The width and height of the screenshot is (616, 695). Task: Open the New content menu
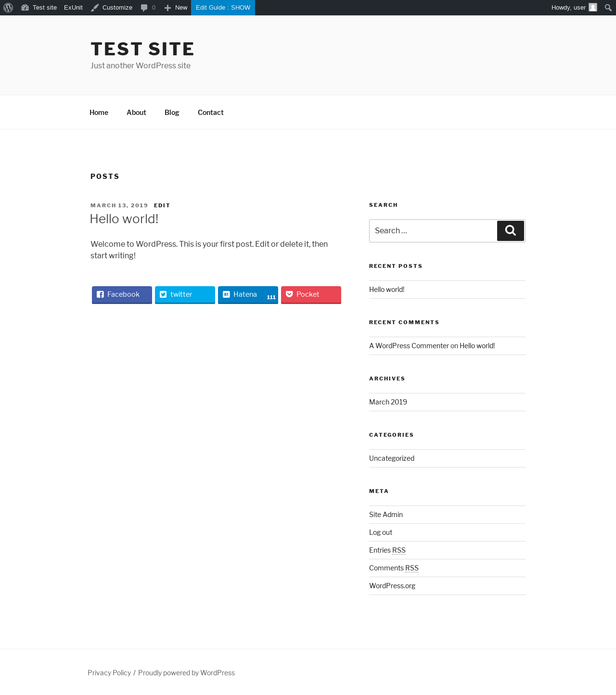pos(176,8)
